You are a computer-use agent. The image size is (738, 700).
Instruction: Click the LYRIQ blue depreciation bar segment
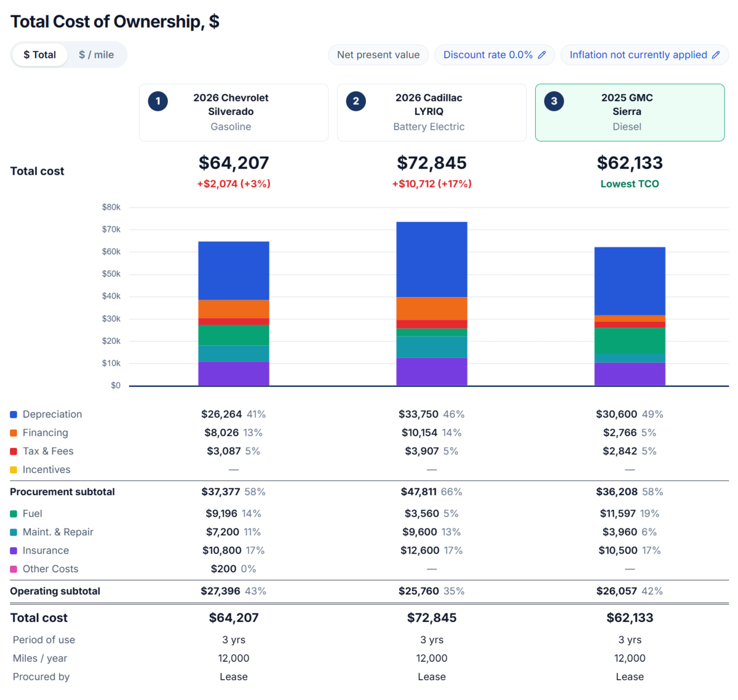(432, 260)
